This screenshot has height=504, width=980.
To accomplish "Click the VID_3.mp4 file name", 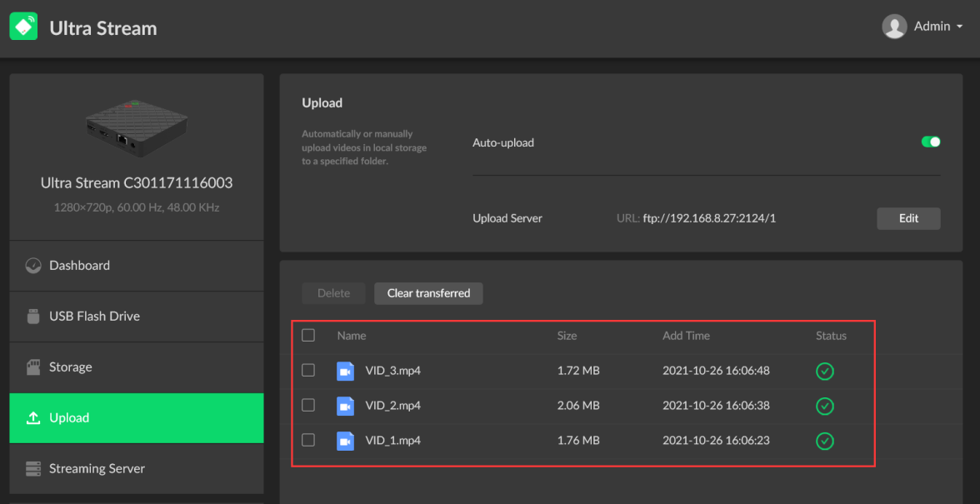I will click(393, 371).
